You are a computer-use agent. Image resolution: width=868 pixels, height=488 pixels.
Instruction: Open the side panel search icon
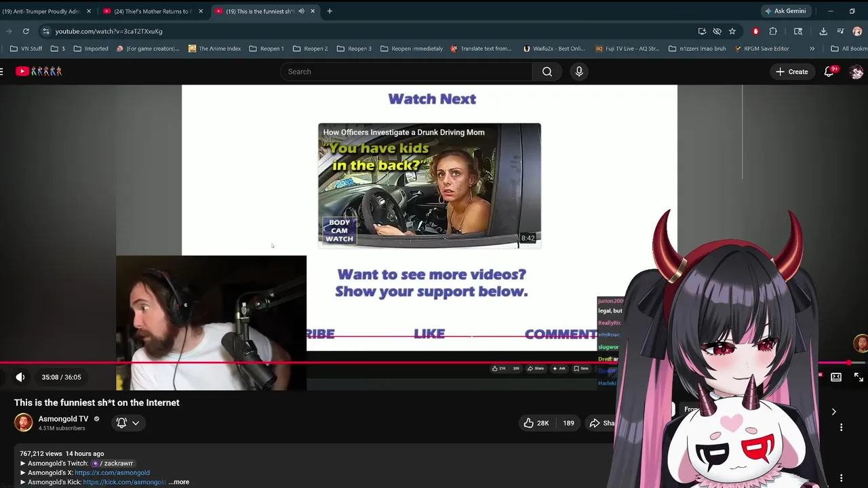798,31
